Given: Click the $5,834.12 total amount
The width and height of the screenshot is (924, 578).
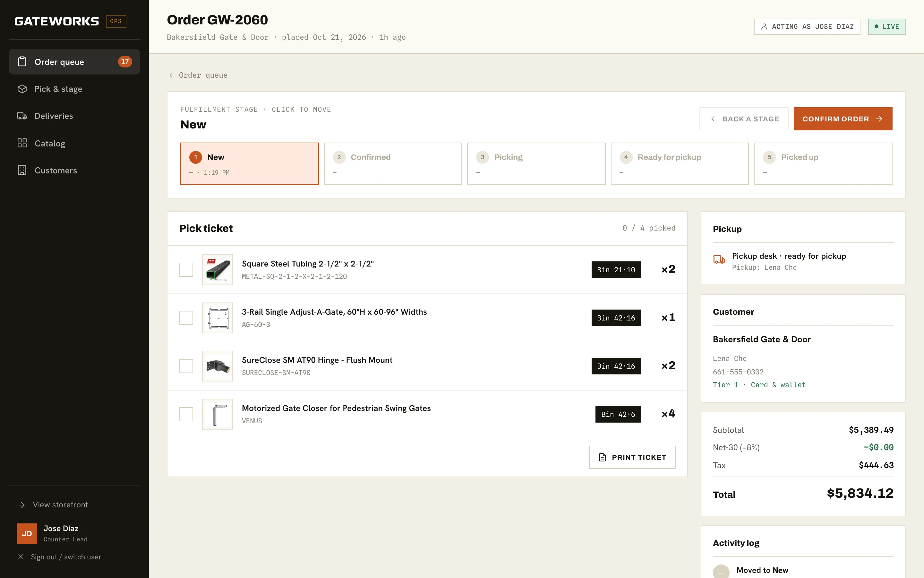Looking at the screenshot, I should click(x=860, y=493).
